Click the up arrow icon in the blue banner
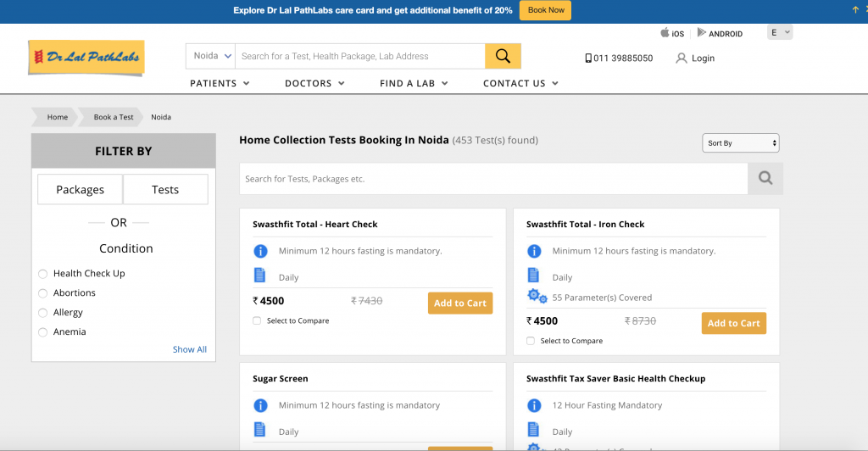 855,10
